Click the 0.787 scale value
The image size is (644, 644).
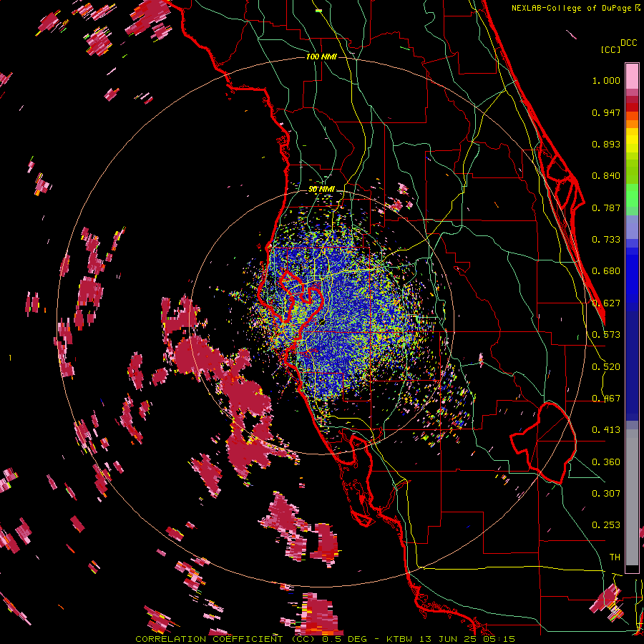(x=606, y=208)
